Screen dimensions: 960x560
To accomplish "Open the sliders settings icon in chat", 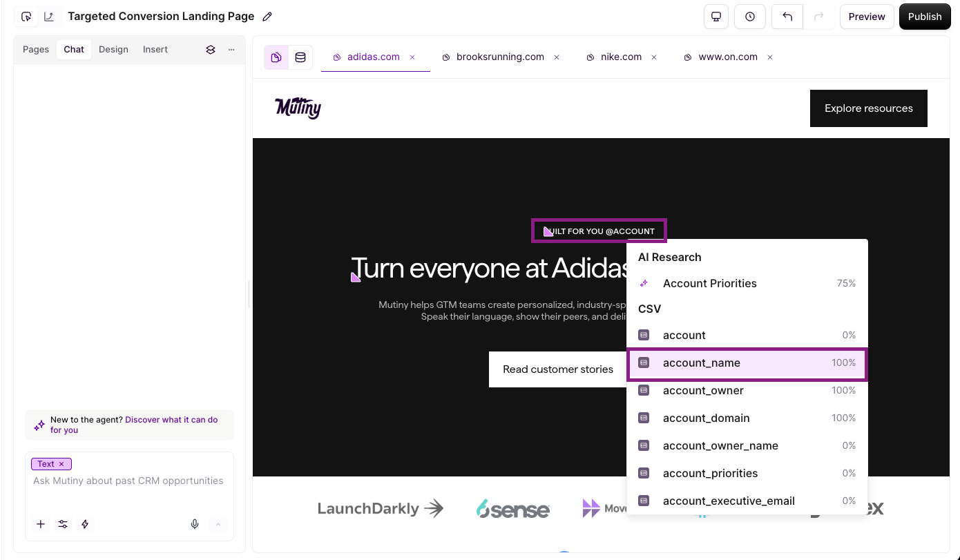I will (x=63, y=524).
